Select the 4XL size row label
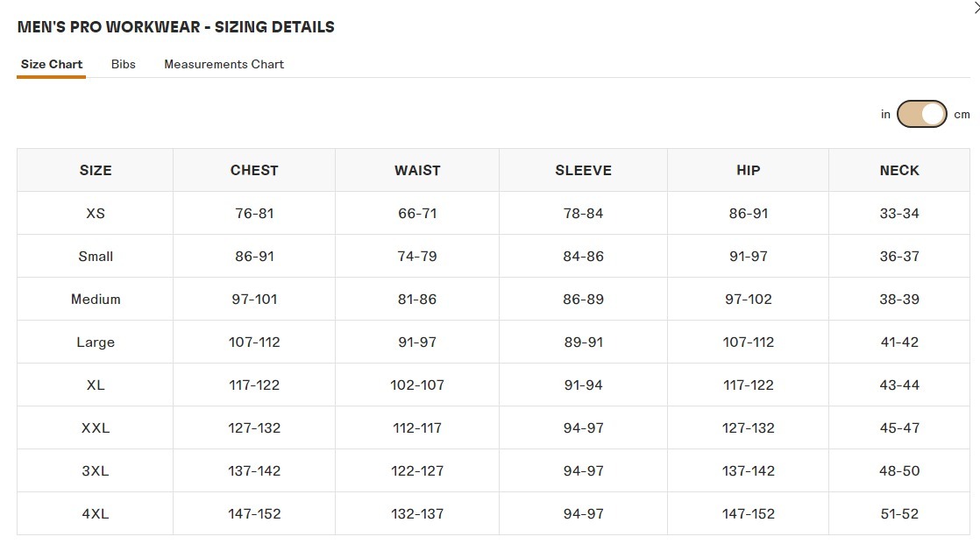Image resolution: width=980 pixels, height=558 pixels. pos(96,513)
